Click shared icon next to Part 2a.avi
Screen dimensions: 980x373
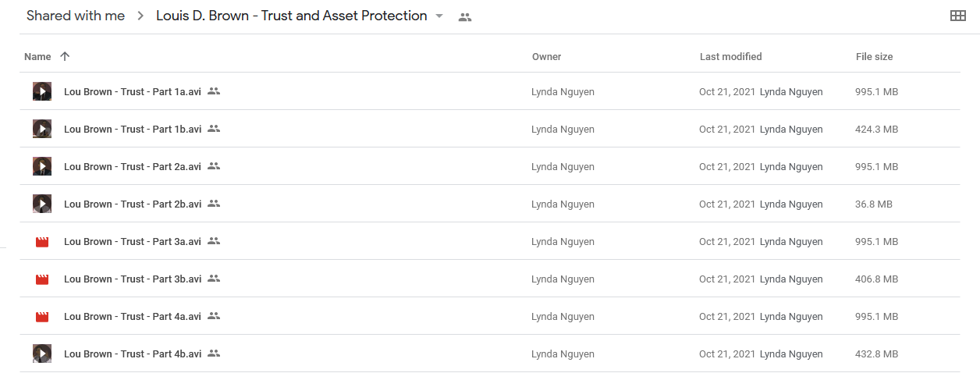point(214,166)
